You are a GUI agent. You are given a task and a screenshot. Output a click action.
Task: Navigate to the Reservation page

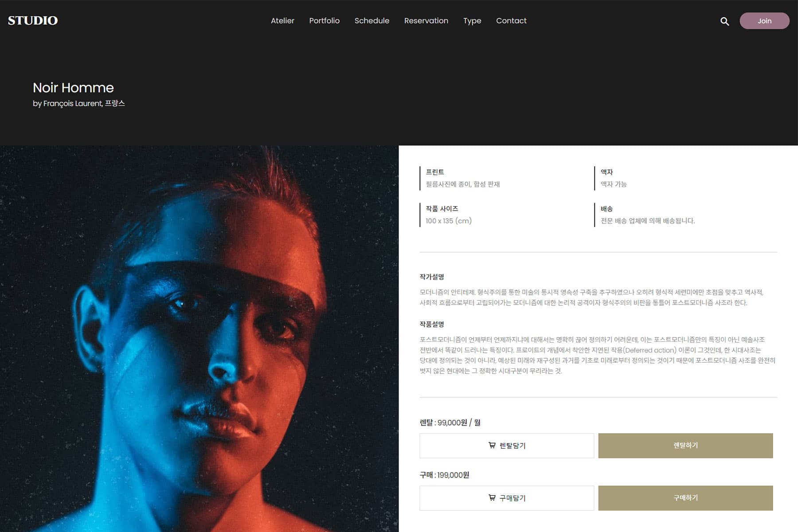(426, 21)
